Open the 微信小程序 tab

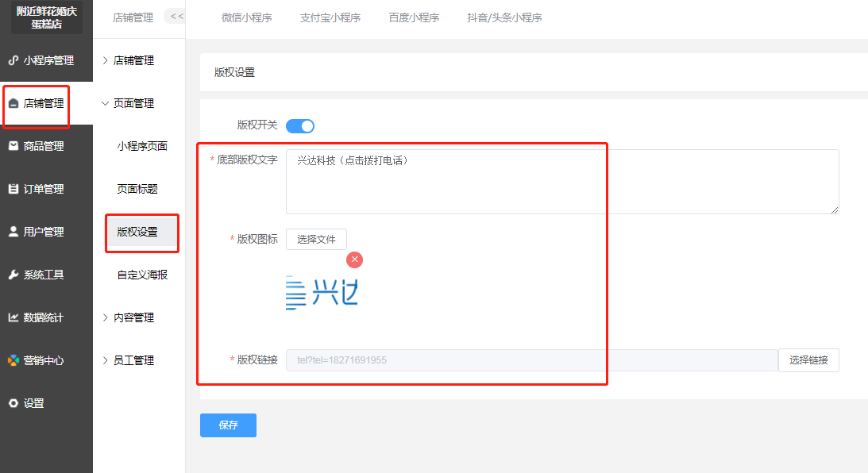[247, 17]
